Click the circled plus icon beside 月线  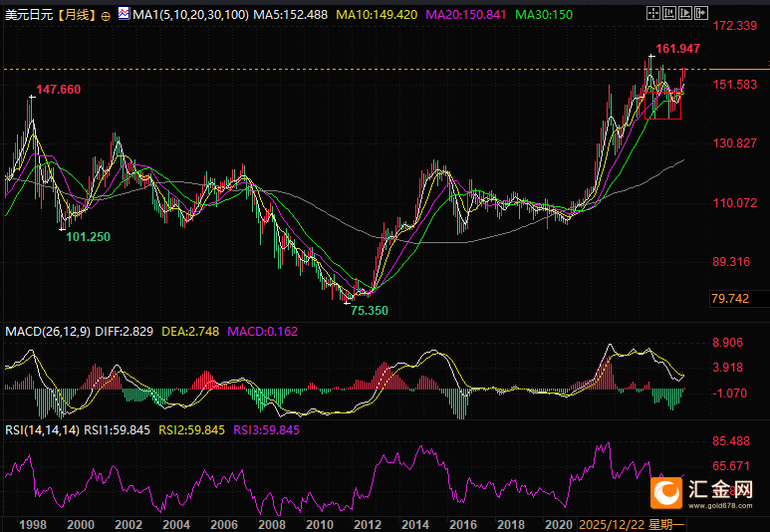coord(107,17)
